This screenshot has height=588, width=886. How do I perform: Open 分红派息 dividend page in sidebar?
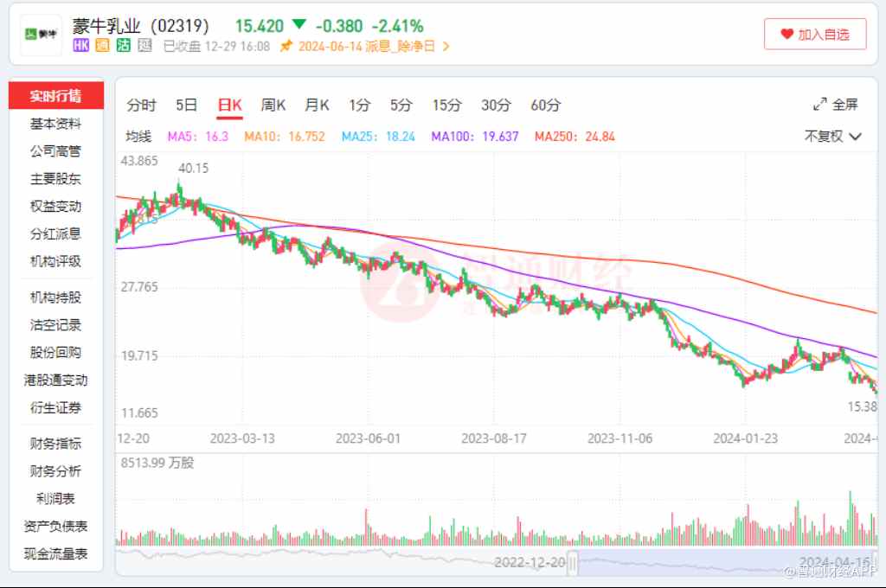click(x=55, y=233)
